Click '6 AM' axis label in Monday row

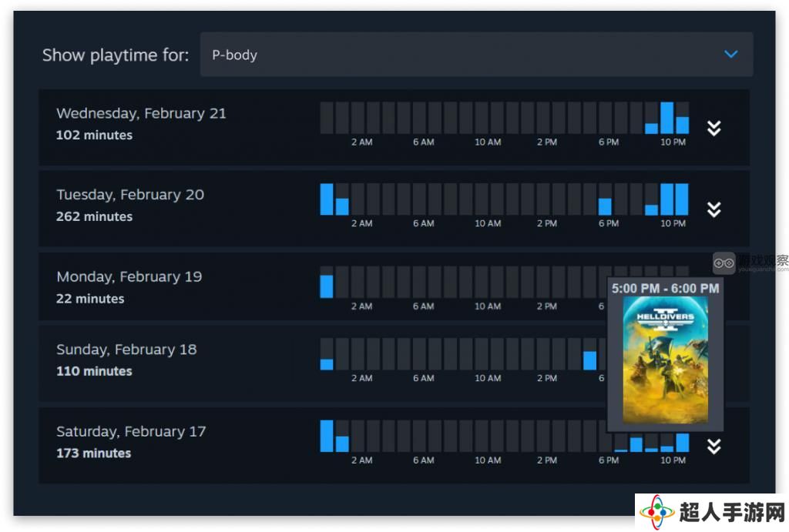click(424, 306)
